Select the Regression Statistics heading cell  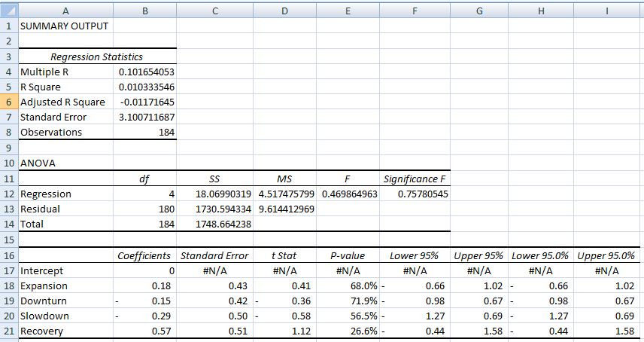pos(96,56)
